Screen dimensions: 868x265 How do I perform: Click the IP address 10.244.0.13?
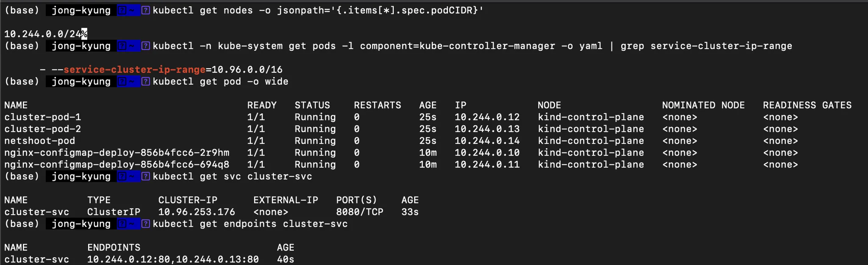(487, 129)
